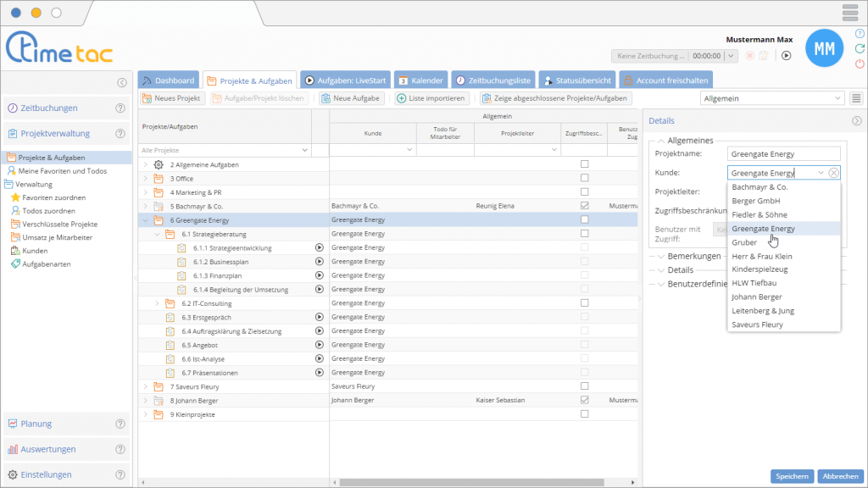Click the Speichern button
Viewport: 868px width, 488px height.
point(792,476)
